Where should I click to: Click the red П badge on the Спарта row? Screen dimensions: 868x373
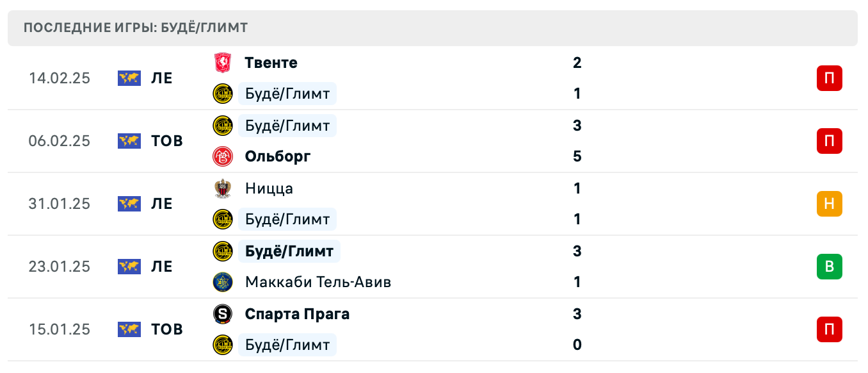click(830, 329)
